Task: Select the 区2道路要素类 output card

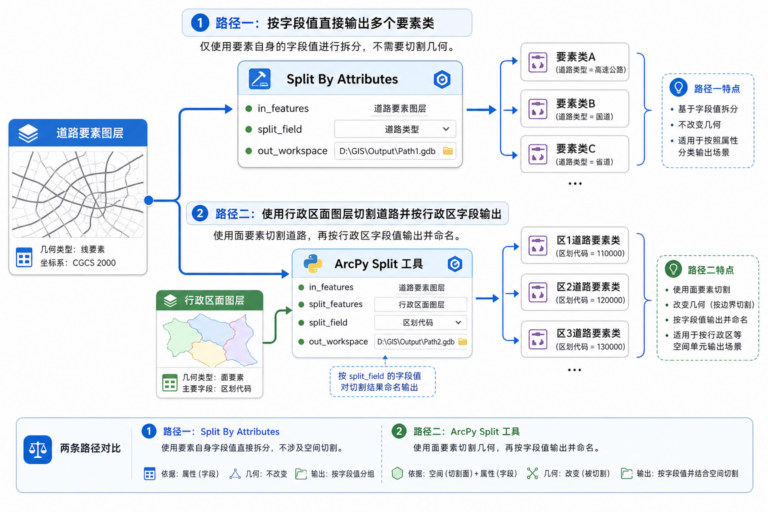Action: pos(575,293)
